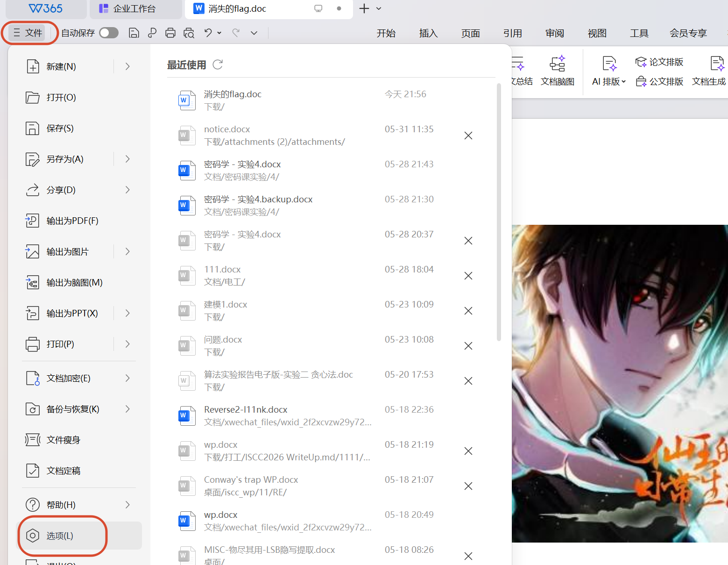Viewport: 728px width, 565px height.
Task: Click the redo arrow icon
Action: pos(236,33)
